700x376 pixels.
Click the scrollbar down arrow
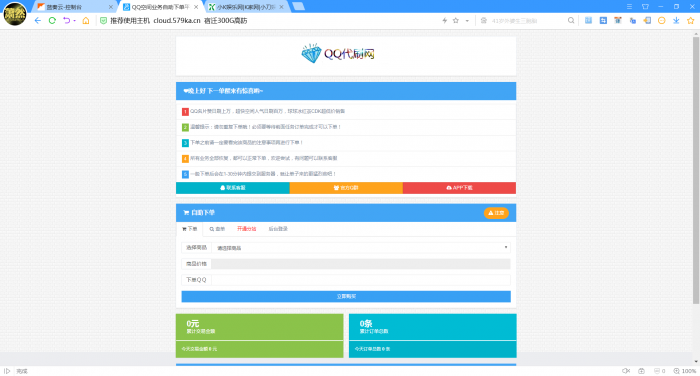pyautogui.click(x=696, y=361)
